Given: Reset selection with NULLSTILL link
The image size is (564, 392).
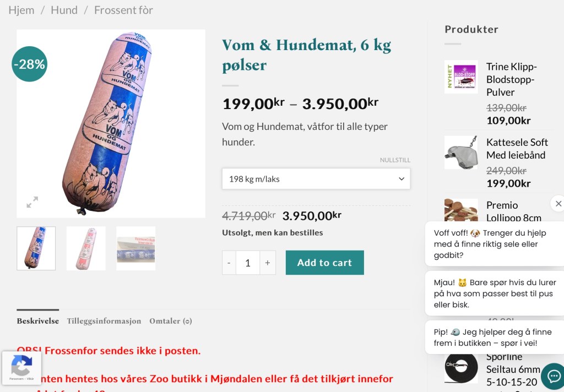Looking at the screenshot, I should pos(395,160).
